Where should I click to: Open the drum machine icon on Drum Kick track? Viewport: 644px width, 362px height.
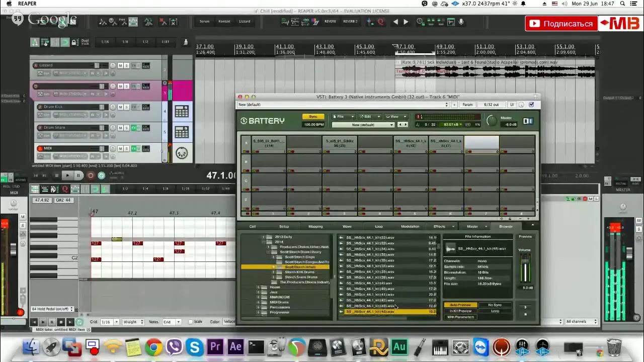[x=182, y=111]
